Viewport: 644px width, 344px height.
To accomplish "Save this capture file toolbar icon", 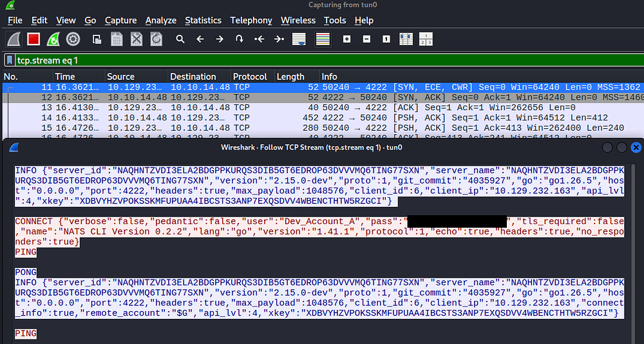I will click(117, 39).
